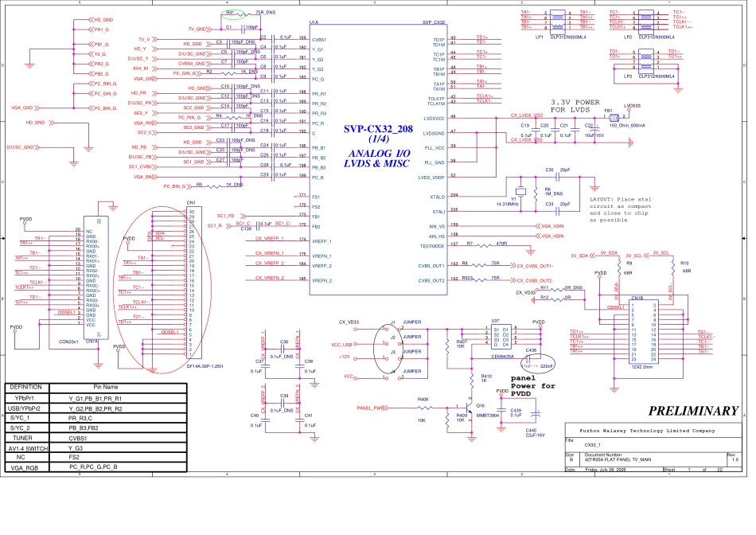The image size is (756, 535).
Task: Click "PC_R,PC_G,PC_B" in the pin table
Action: (x=93, y=467)
